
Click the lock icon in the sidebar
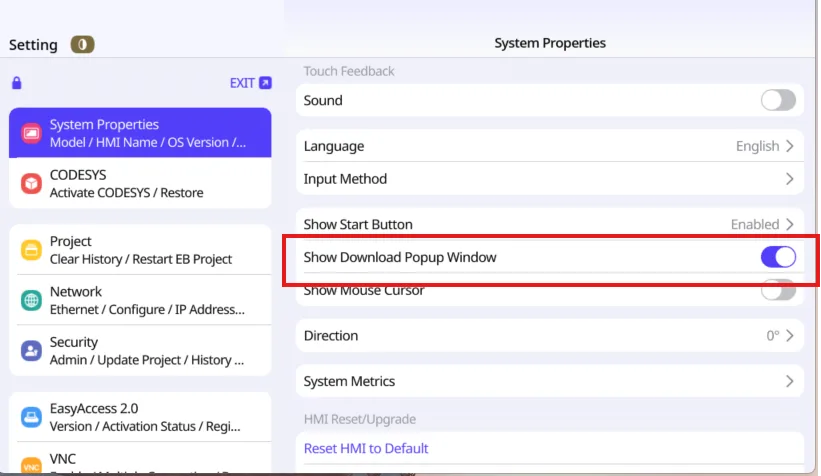coord(17,83)
